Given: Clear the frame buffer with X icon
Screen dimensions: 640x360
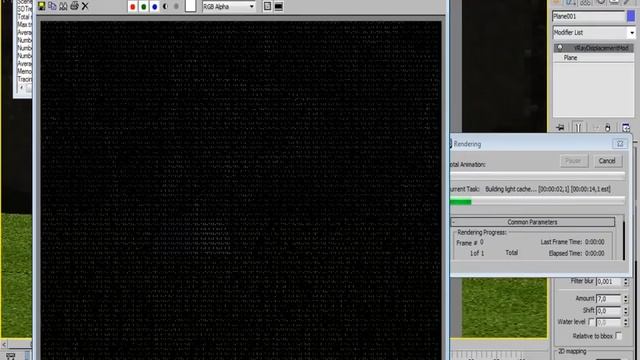Looking at the screenshot, I should 85,6.
